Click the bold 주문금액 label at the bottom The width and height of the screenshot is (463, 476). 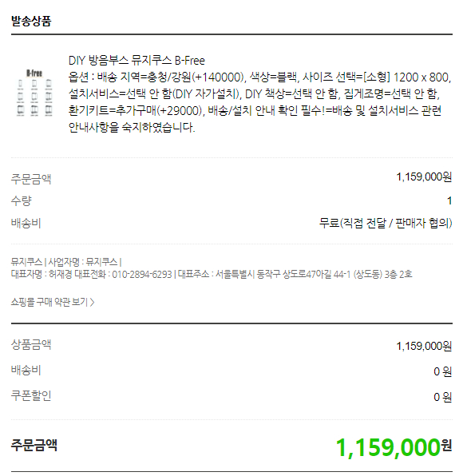34,445
